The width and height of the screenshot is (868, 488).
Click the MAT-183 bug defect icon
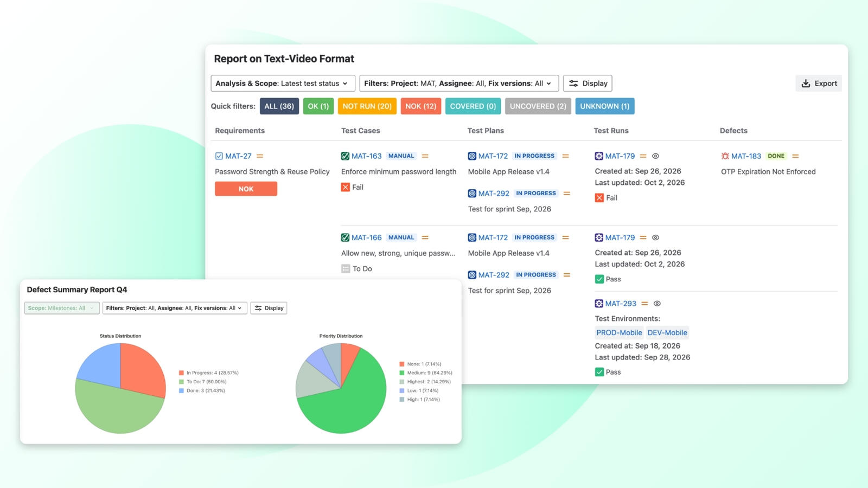pyautogui.click(x=725, y=156)
